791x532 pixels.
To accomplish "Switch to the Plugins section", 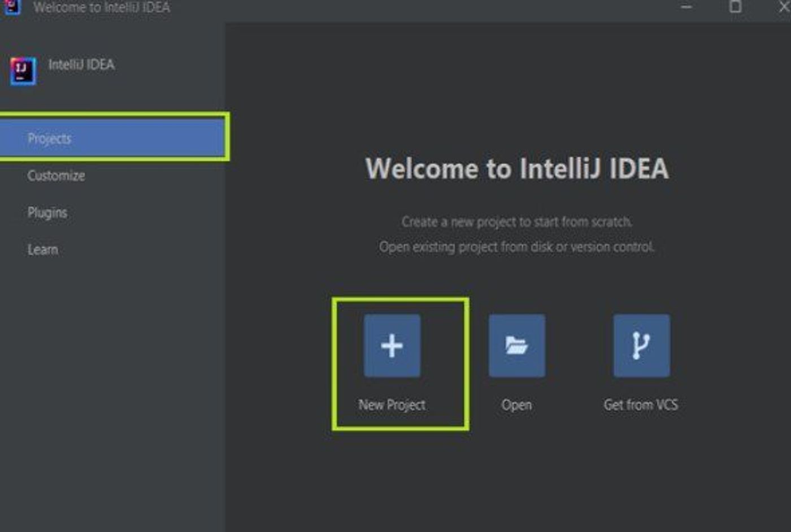I will (x=47, y=213).
